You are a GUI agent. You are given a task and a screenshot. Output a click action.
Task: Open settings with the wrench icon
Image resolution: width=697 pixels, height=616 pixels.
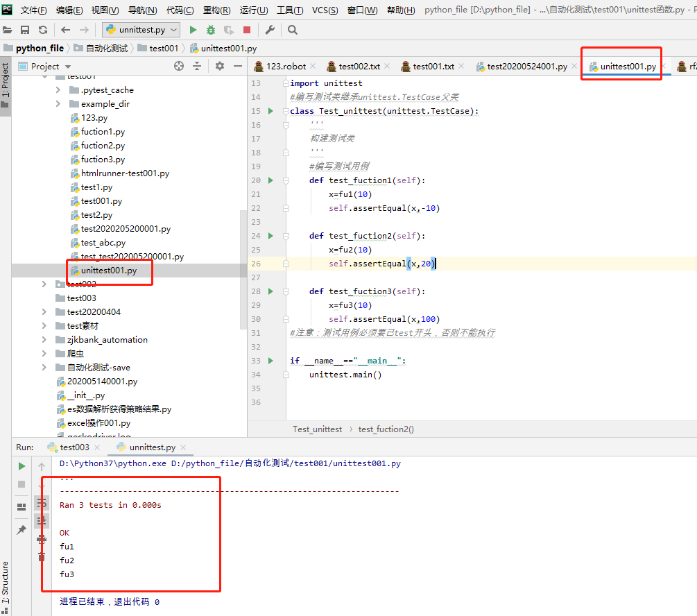[270, 30]
